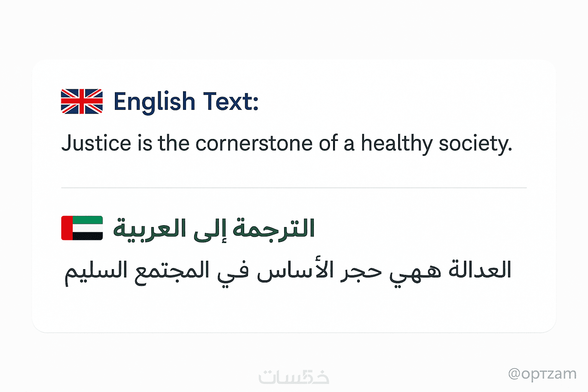Click the word "Justice" in the sentence
Viewport: 588px width, 392px height.
96,144
